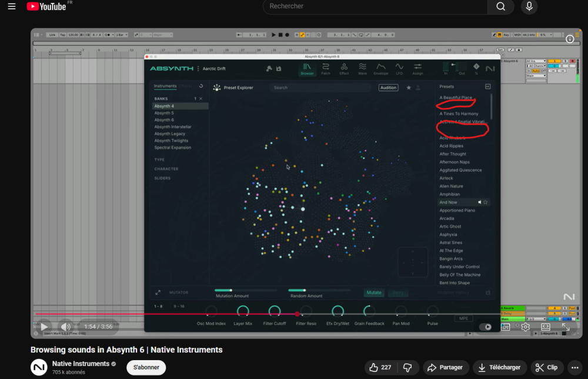The image size is (588, 379).
Task: Collapse the Presets list panel icon
Action: coord(487,87)
